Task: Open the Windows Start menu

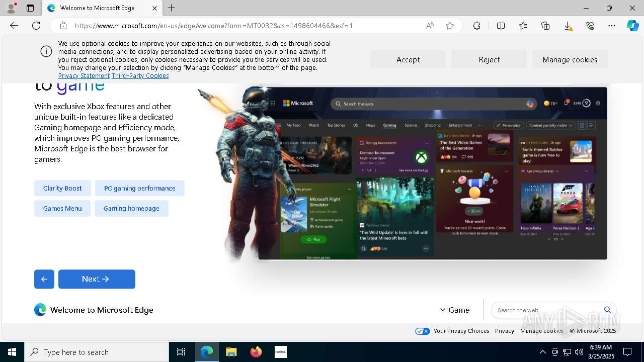Action: pyautogui.click(x=12, y=352)
